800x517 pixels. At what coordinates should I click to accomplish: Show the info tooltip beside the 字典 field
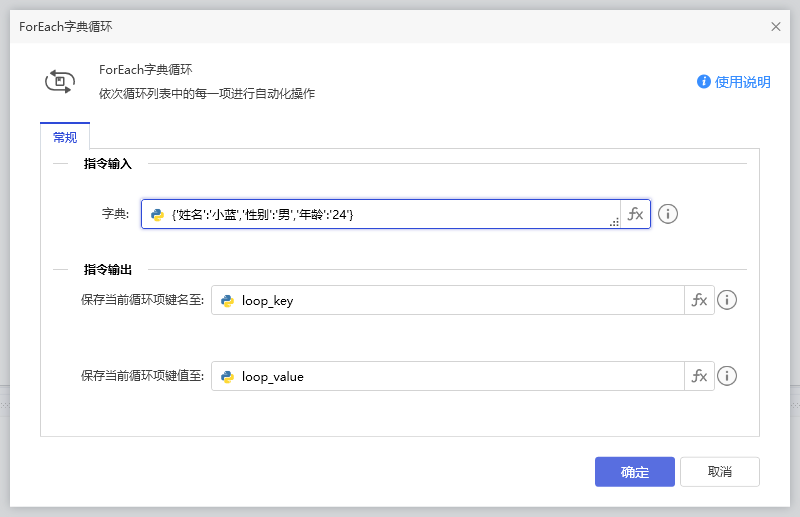(x=668, y=214)
